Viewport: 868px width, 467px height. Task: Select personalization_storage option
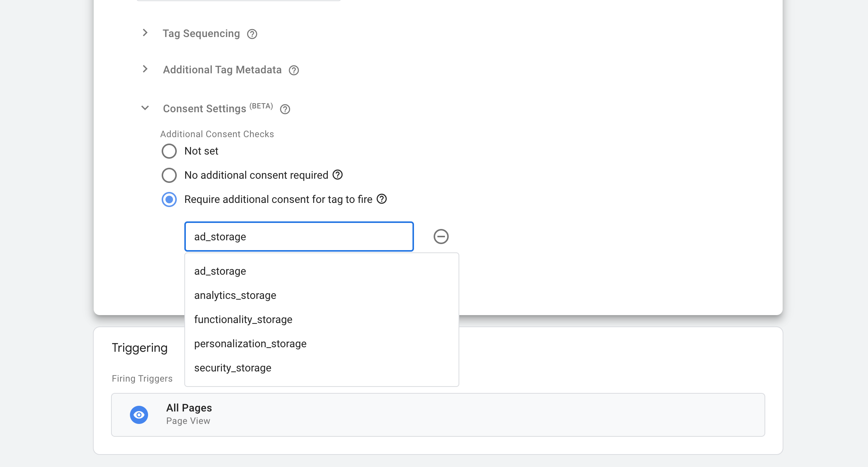click(250, 344)
